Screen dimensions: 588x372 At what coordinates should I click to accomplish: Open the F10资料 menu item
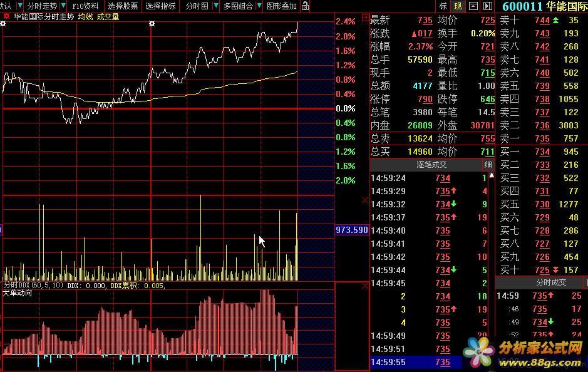pyautogui.click(x=86, y=6)
